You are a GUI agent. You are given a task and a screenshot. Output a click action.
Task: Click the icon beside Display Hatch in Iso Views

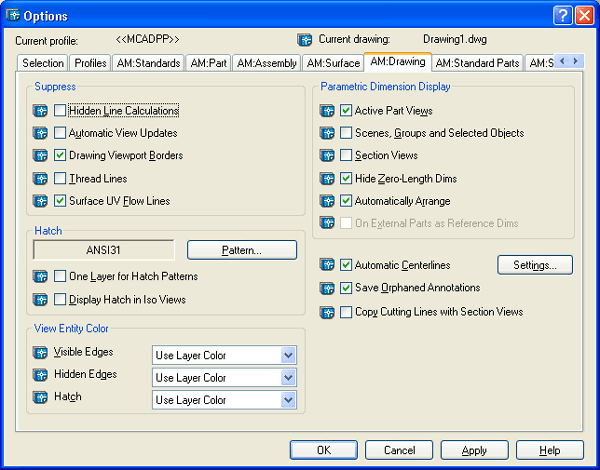point(40,299)
